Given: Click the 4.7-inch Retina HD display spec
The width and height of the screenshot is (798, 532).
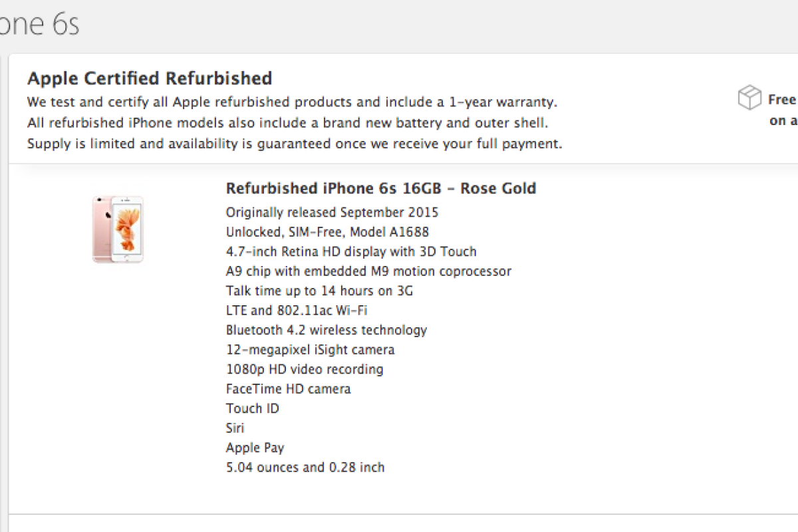Looking at the screenshot, I should (x=351, y=251).
